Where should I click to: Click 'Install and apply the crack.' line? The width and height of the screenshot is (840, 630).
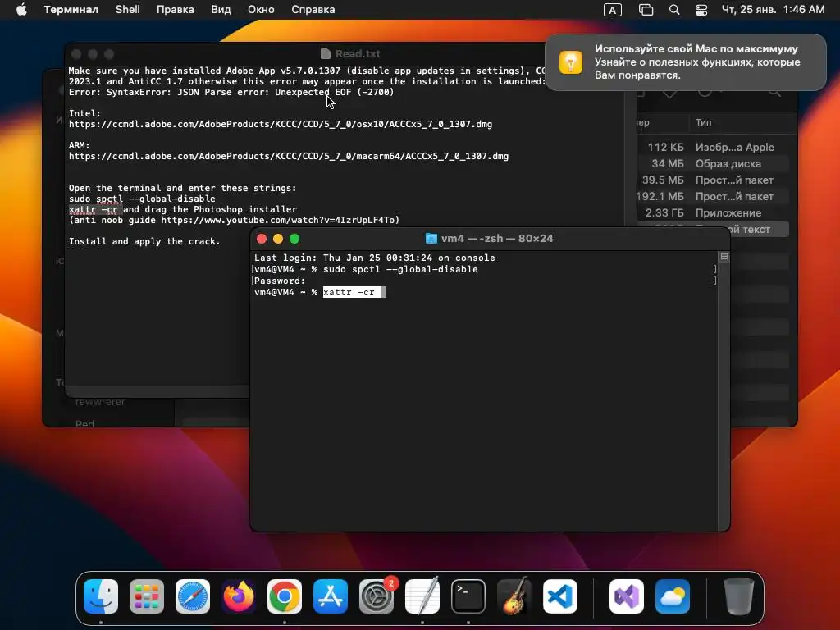(144, 242)
